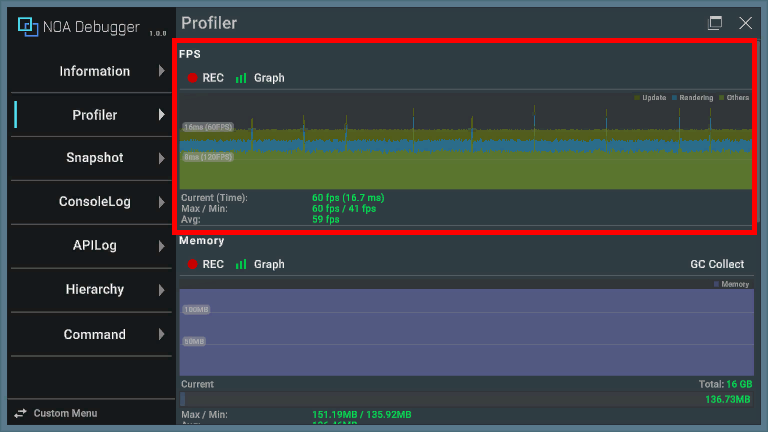Click the Rendering legend swatch

674,98
